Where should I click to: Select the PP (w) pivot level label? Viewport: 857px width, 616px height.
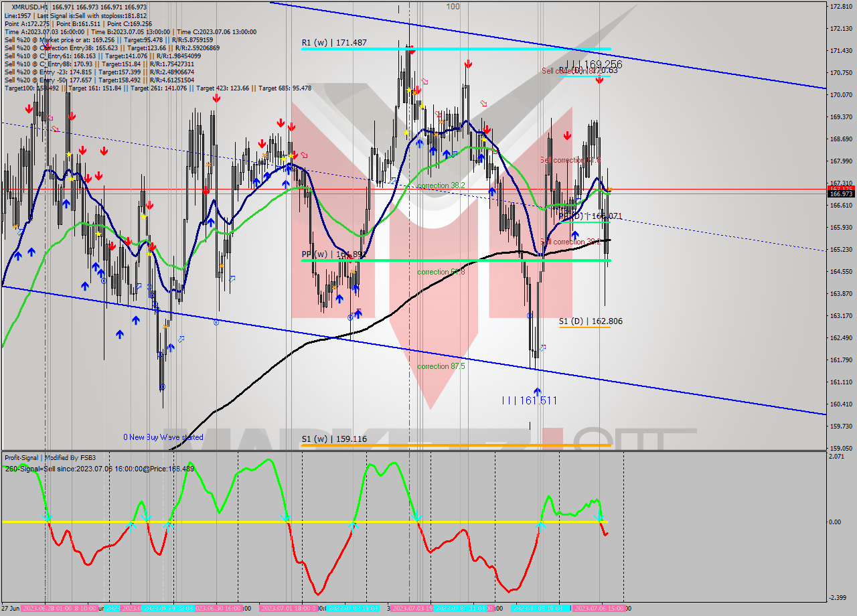pyautogui.click(x=333, y=255)
